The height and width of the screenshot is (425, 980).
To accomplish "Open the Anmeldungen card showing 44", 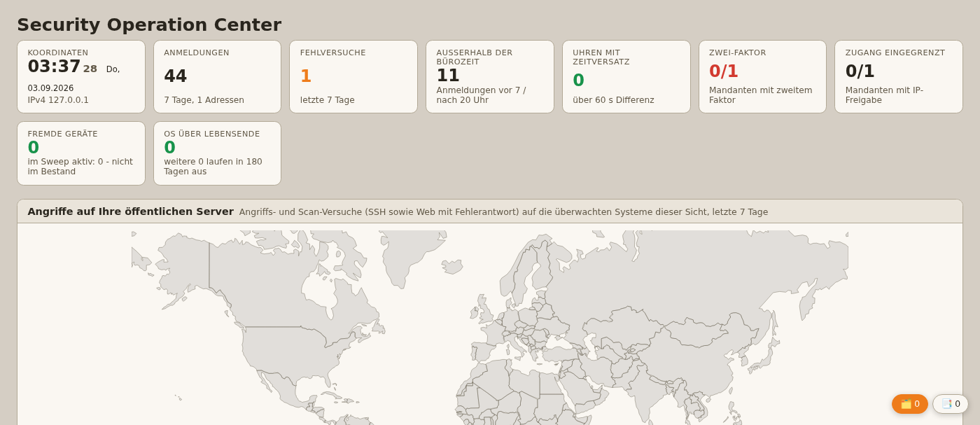I will click(x=217, y=77).
